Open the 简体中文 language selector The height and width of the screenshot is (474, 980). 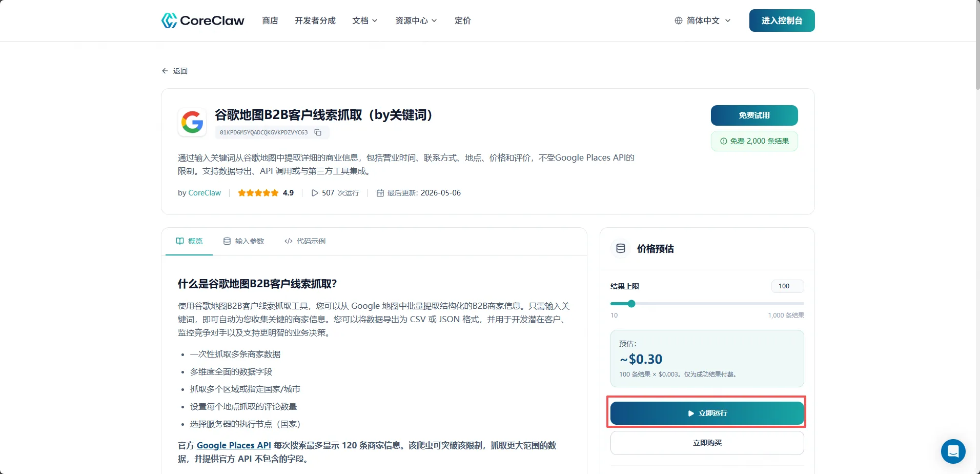[703, 21]
